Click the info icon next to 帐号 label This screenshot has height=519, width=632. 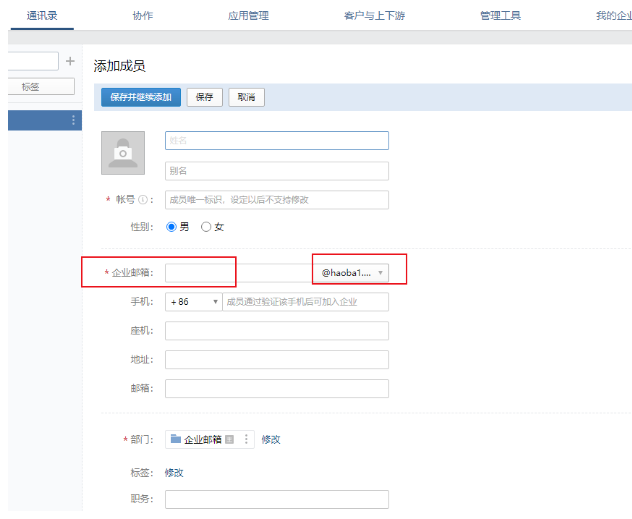click(143, 200)
